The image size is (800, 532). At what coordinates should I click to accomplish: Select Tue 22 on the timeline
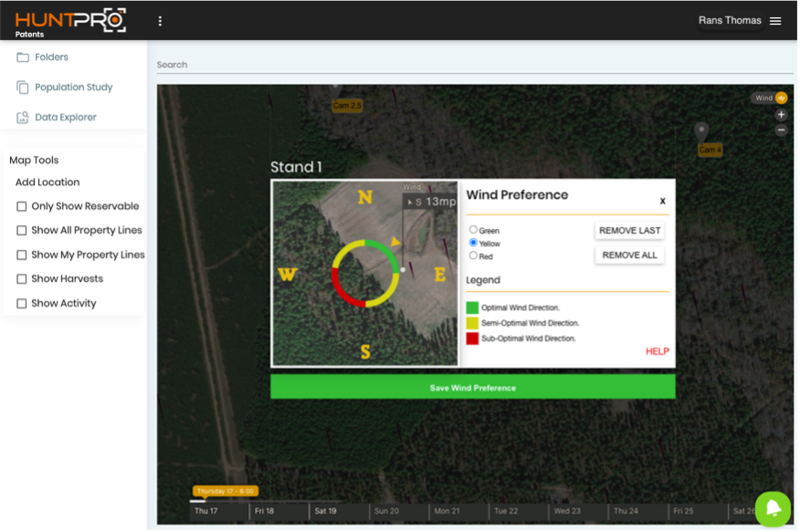tap(506, 511)
